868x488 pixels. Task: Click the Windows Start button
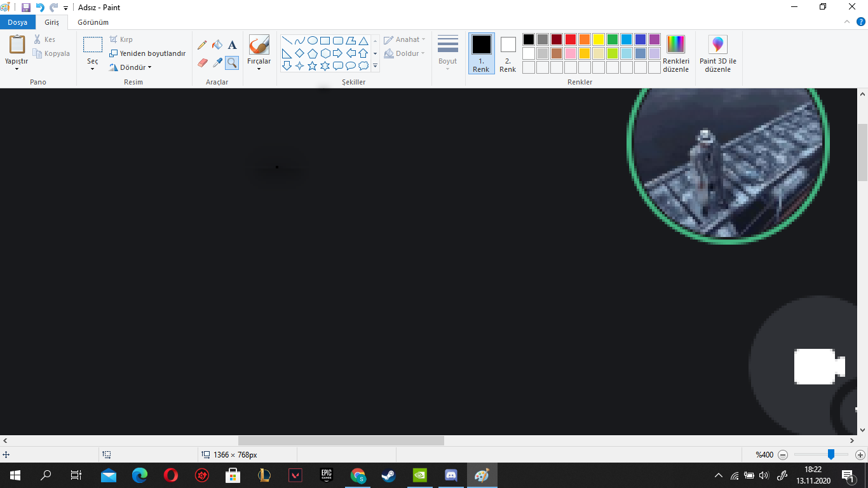pyautogui.click(x=15, y=475)
